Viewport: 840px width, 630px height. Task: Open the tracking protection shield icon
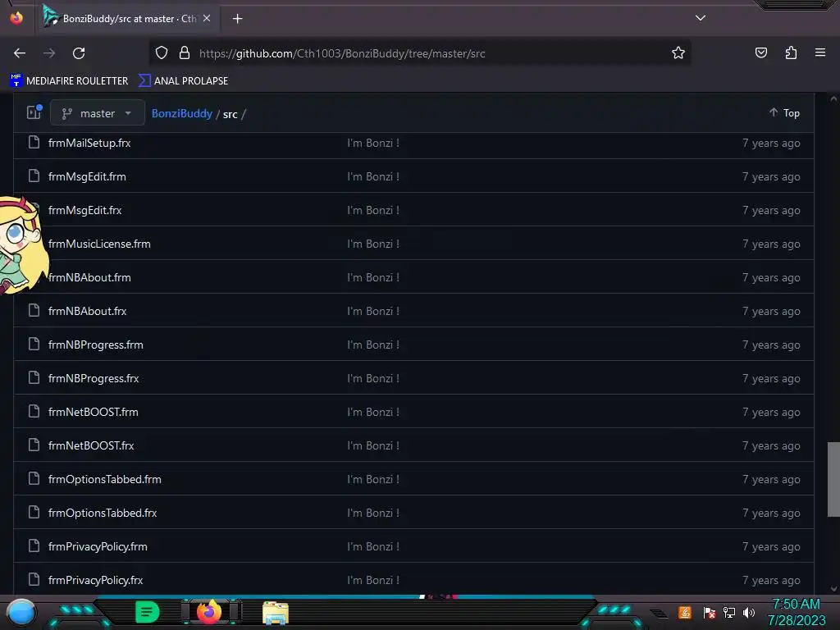162,52
